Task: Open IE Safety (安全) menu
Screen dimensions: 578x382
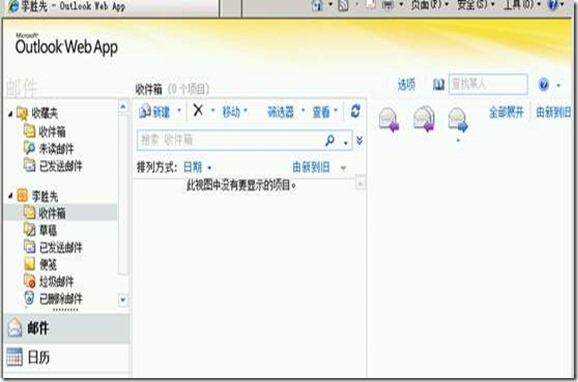Action: coord(476,4)
